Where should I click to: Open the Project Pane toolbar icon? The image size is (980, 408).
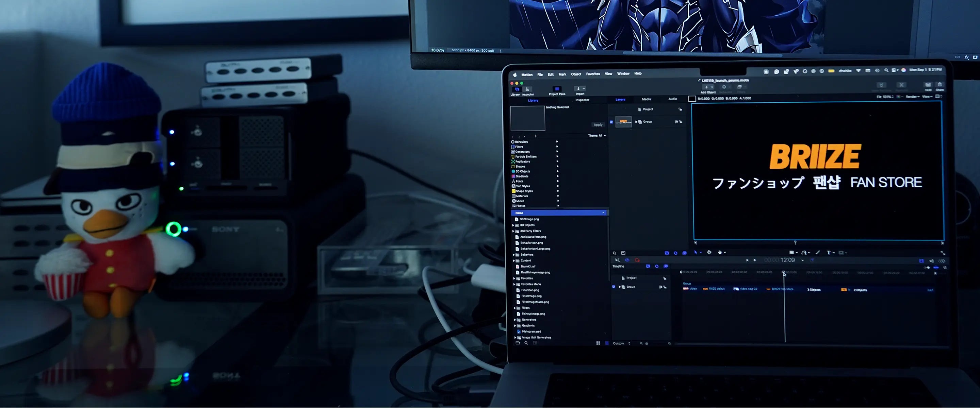tap(557, 89)
